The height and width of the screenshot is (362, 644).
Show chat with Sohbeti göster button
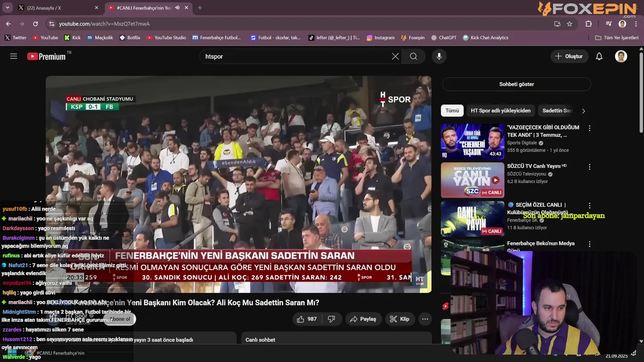point(516,84)
